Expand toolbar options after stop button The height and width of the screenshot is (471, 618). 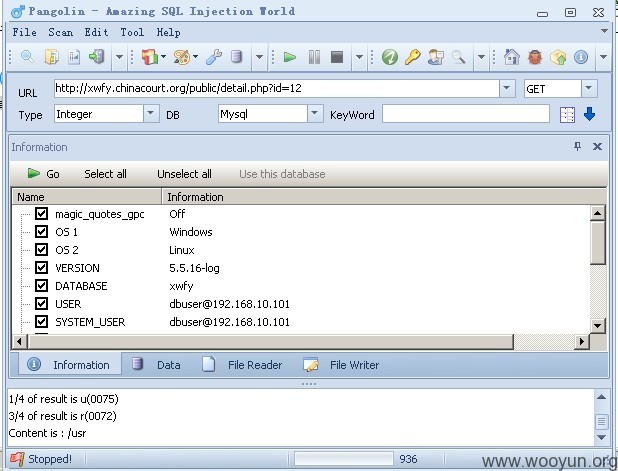359,57
